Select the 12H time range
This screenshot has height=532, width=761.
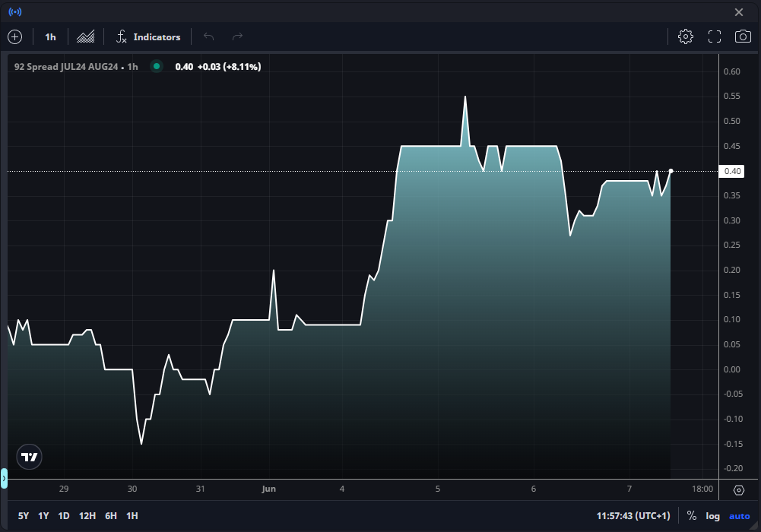click(87, 515)
